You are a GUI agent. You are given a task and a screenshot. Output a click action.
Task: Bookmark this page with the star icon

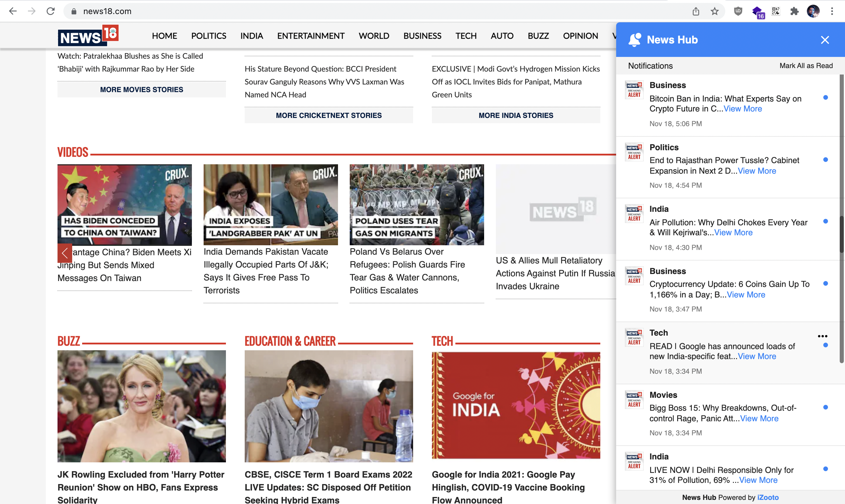714,11
